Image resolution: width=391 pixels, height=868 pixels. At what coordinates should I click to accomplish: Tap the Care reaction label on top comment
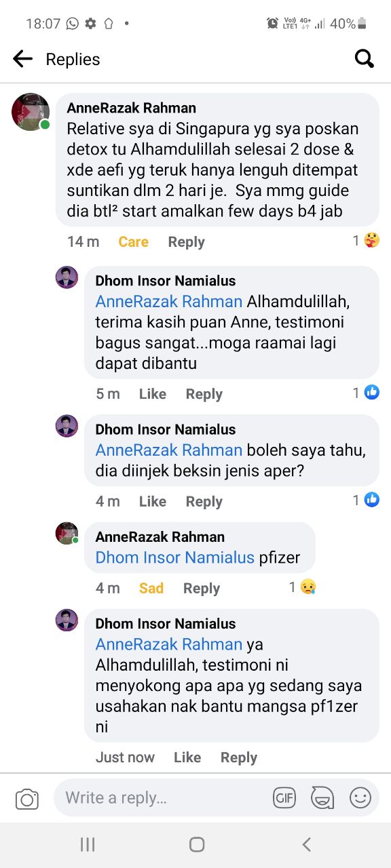click(133, 241)
